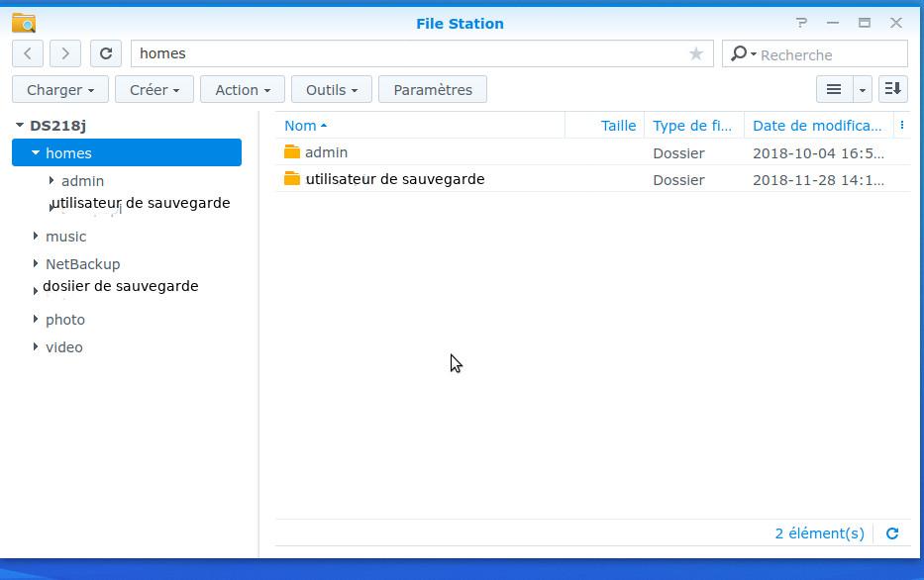Go forward with the right arrow button
Image resolution: width=924 pixels, height=580 pixels.
(65, 53)
